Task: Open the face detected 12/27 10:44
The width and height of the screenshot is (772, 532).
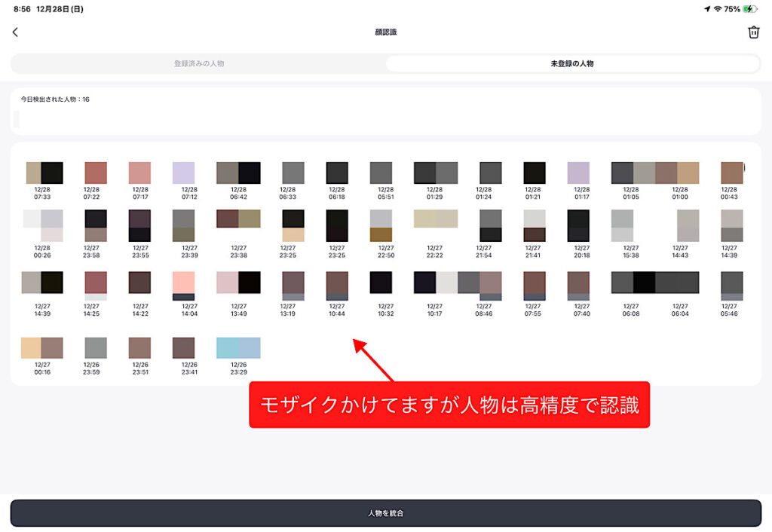Action: tap(337, 286)
